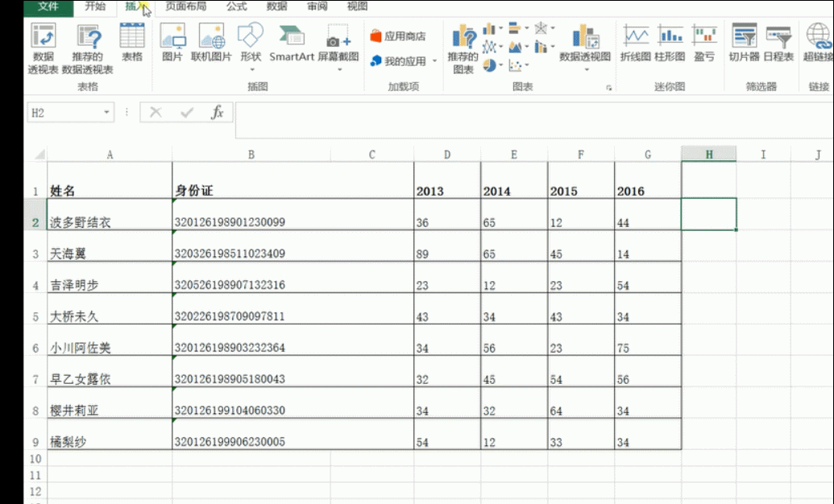Insert a Timeline (日程表)

click(778, 42)
